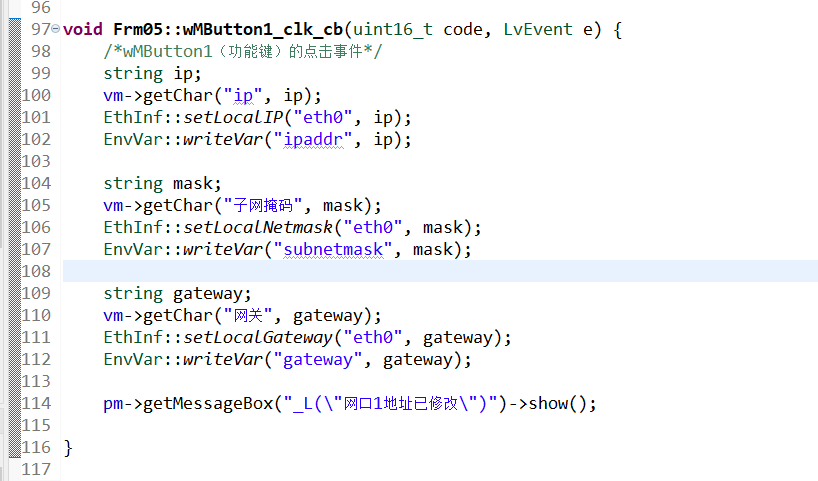818x481 pixels.
Task: Click the "eth0" string on line 111
Action: [373, 338]
